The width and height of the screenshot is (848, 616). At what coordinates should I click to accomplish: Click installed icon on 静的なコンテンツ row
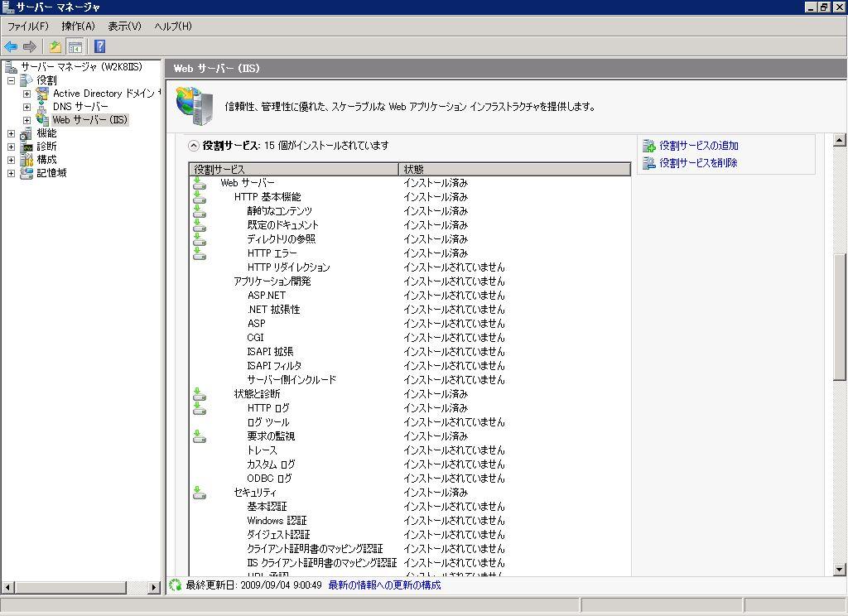pyautogui.click(x=200, y=211)
